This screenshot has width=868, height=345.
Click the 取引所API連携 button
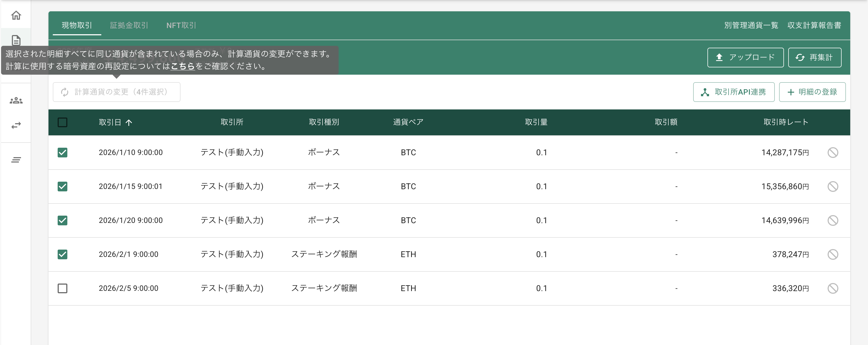(734, 92)
